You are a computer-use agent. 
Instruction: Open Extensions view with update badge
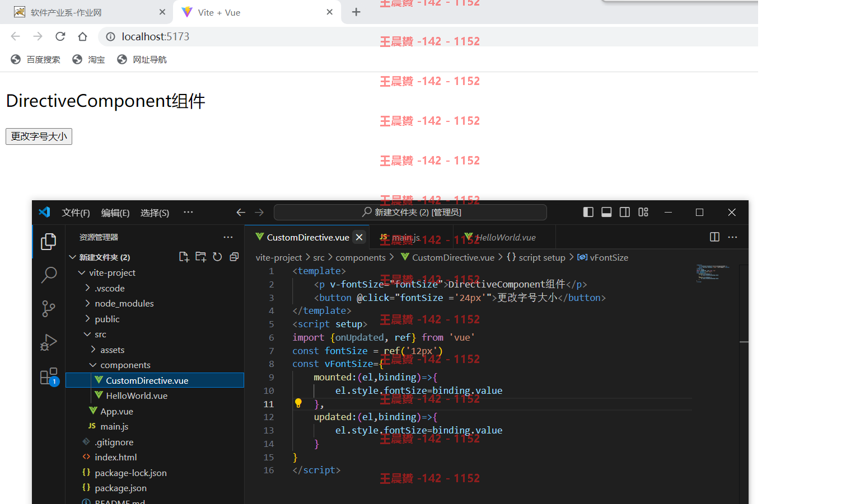pos(49,376)
